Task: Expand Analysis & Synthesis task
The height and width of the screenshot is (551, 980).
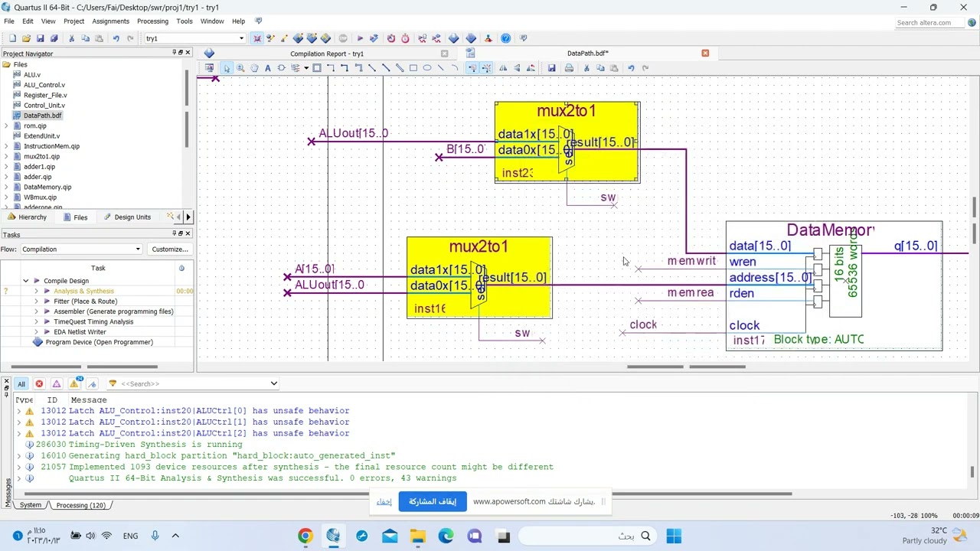Action: click(36, 292)
